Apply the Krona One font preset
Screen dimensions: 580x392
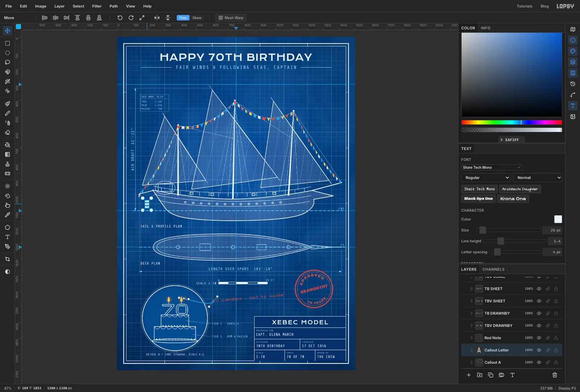[513, 199]
